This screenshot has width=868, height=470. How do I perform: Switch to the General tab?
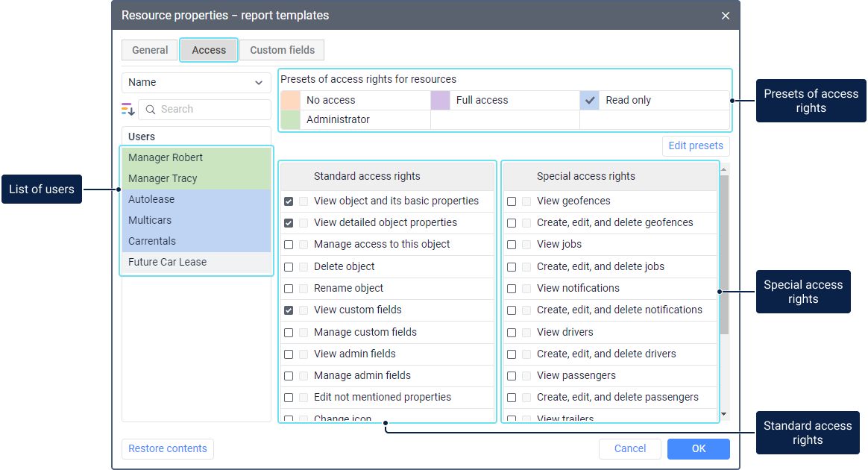(x=150, y=50)
